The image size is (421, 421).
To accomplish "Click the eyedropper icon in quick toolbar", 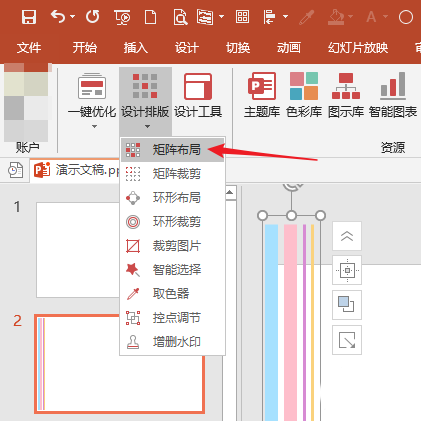I will tap(307, 17).
